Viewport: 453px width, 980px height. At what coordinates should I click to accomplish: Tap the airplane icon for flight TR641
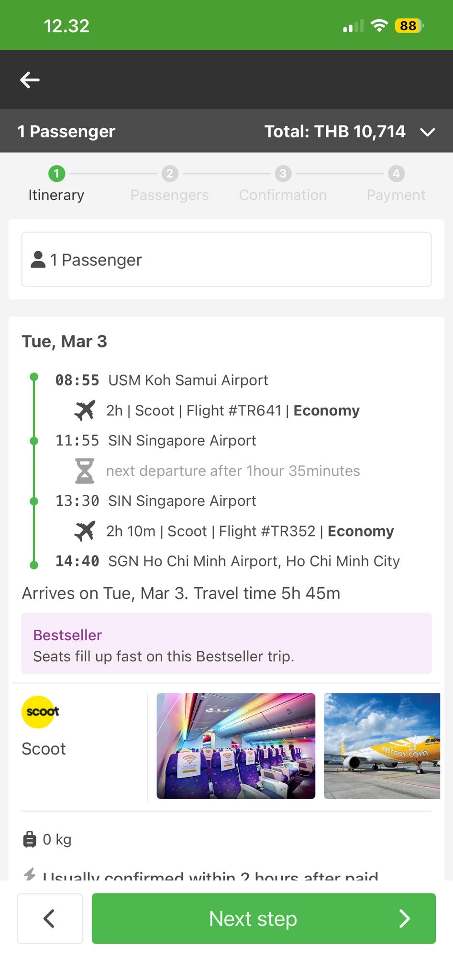pyautogui.click(x=85, y=410)
